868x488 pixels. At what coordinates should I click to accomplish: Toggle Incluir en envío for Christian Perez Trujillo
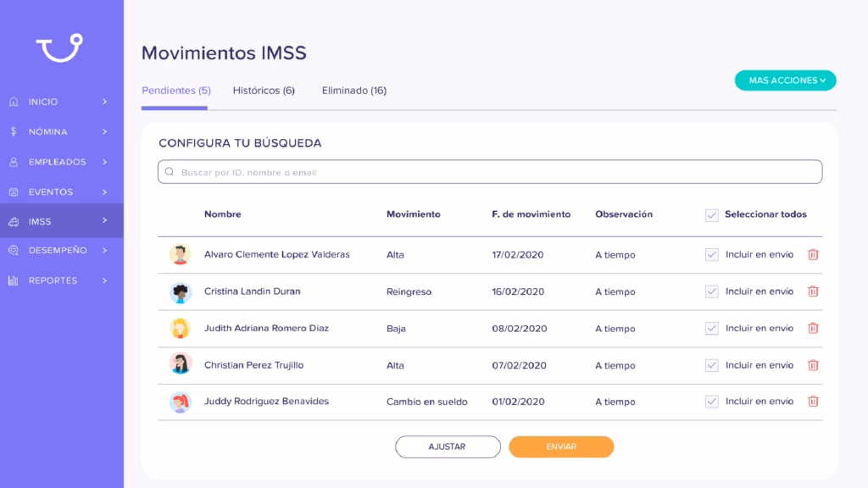pyautogui.click(x=711, y=365)
